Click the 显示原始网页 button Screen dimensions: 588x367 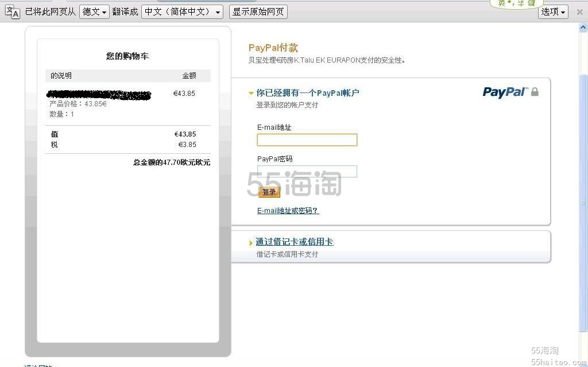click(258, 11)
